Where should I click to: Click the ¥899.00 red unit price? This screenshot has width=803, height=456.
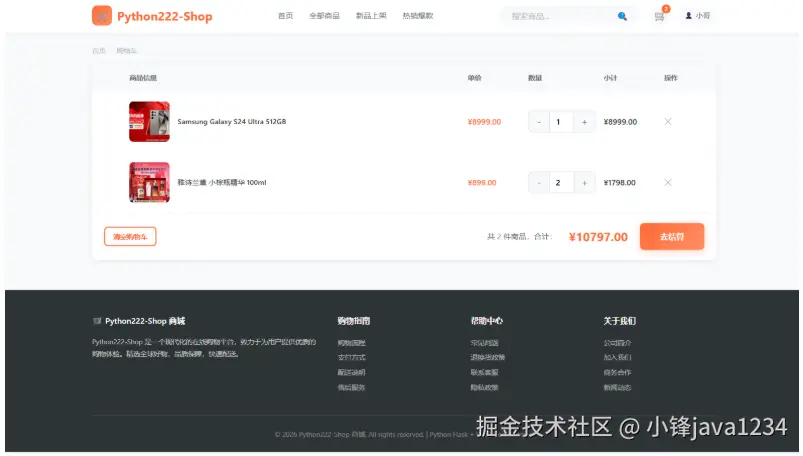coord(482,182)
